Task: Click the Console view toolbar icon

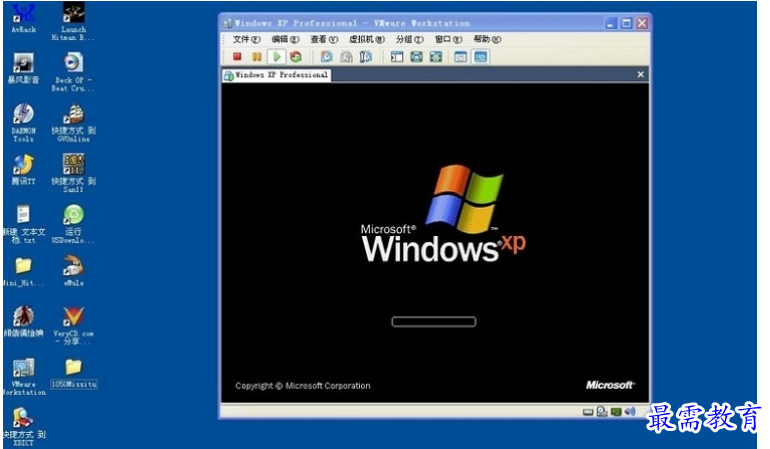Action: [480, 57]
